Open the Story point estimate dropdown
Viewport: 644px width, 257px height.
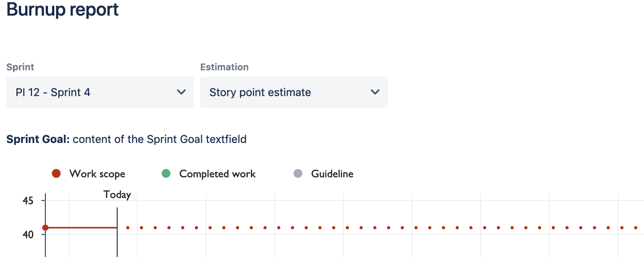[293, 92]
